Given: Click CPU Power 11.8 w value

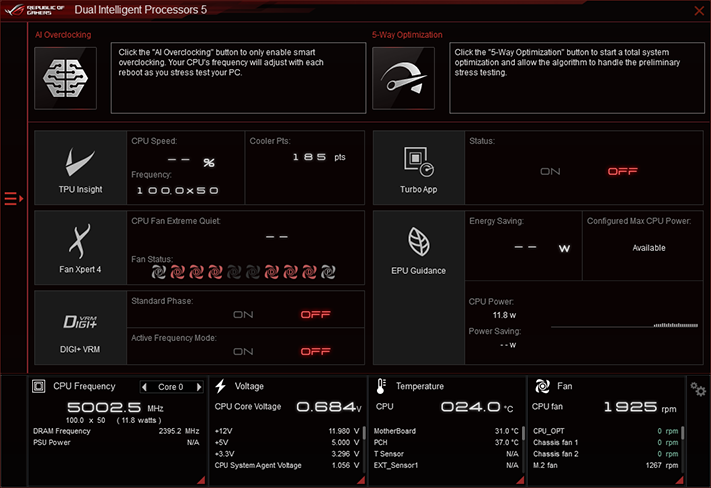Looking at the screenshot, I should [x=504, y=315].
